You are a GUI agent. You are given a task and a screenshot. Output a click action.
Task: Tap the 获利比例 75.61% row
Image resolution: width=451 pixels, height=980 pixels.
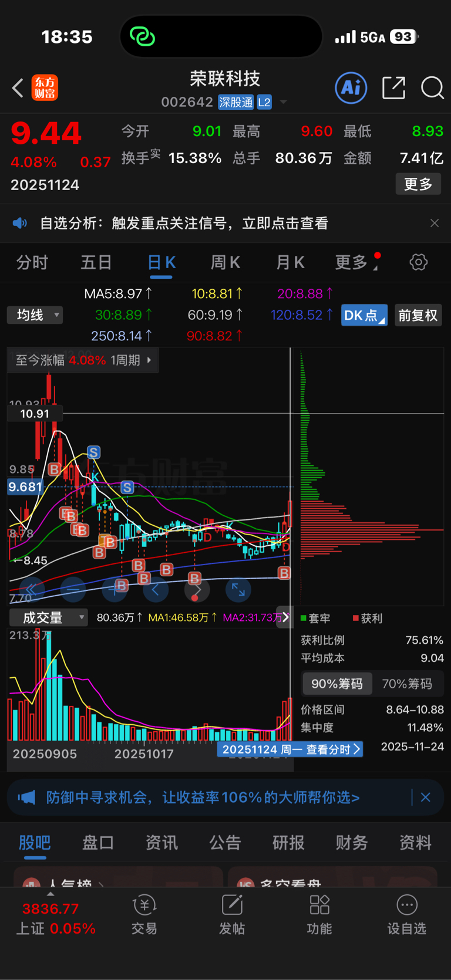click(x=372, y=640)
